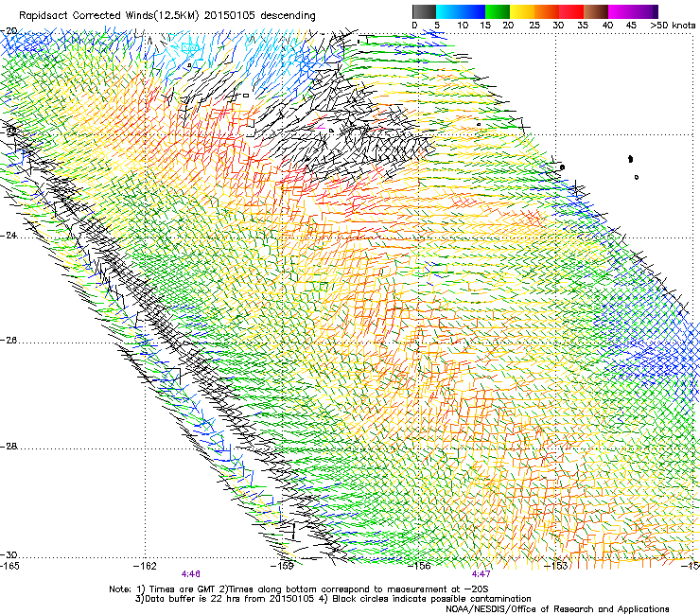
Task: Click the '>50 knots' legend label
Action: (x=673, y=26)
